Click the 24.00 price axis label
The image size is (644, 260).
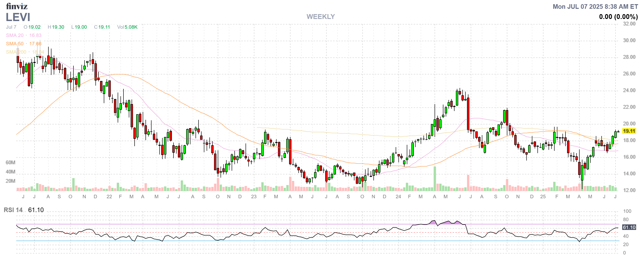[629, 90]
